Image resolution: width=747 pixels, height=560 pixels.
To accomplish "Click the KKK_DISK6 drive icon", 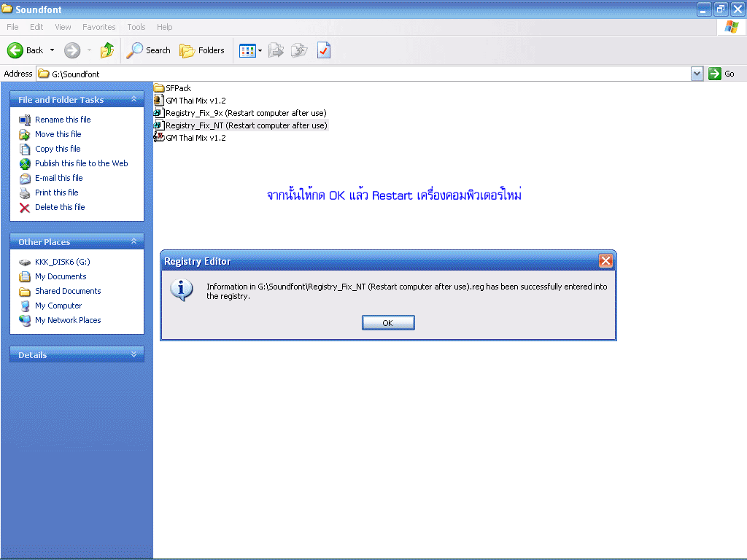I will coord(25,262).
